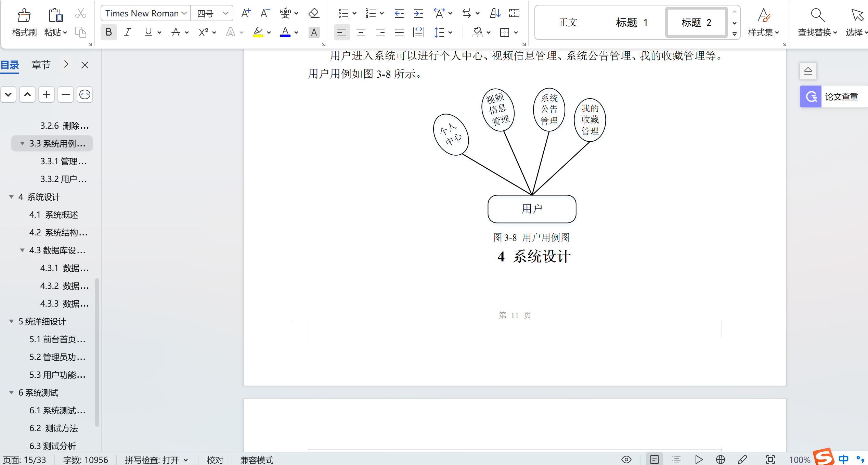
Task: Click the Paste (粘贴) clipboard icon
Action: click(55, 15)
